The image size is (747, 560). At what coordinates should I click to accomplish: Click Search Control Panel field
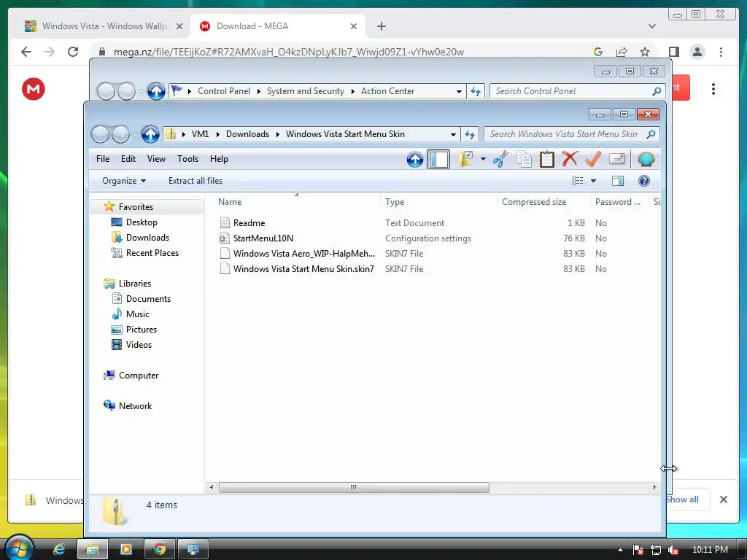pyautogui.click(x=578, y=91)
